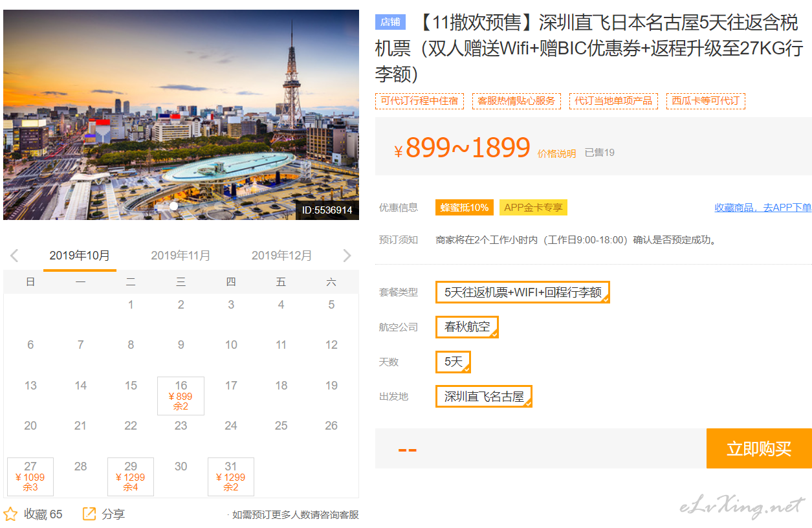812x528 pixels.
Task: Select October 31 priced ¥1299
Action: click(231, 477)
